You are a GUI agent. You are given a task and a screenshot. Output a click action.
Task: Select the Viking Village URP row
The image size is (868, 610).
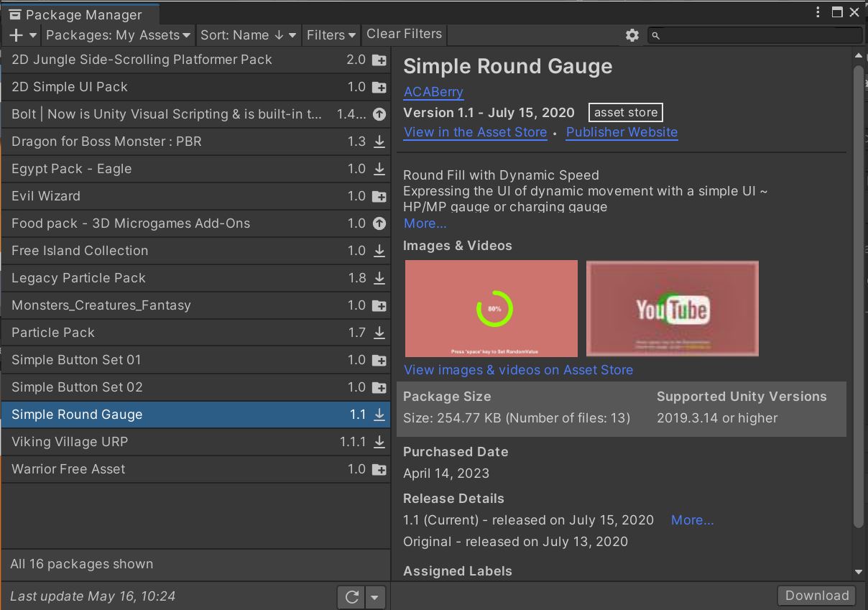[195, 443]
